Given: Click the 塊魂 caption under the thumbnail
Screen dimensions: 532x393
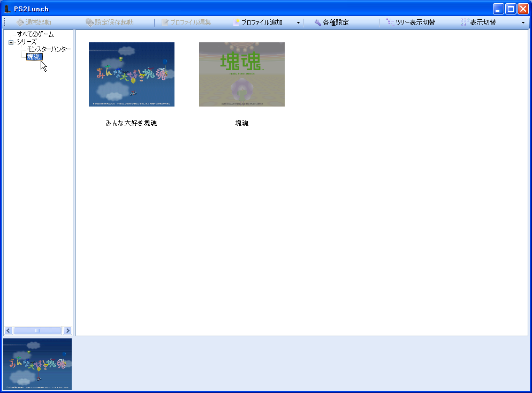Looking at the screenshot, I should 242,123.
